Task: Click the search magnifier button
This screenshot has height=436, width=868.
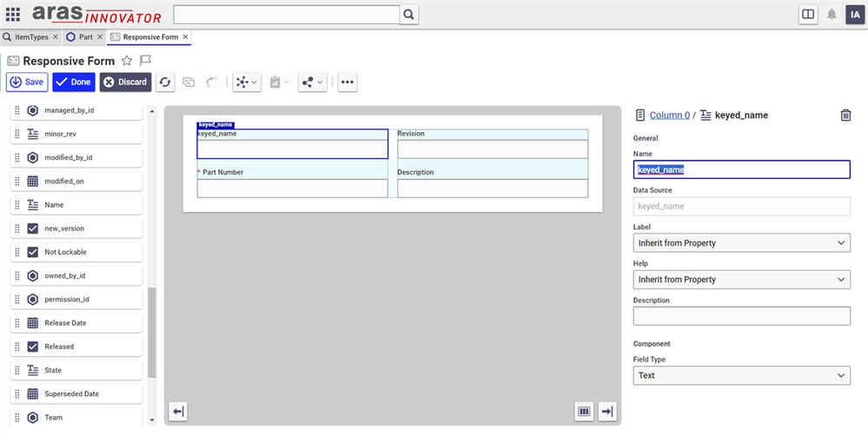Action: pos(409,15)
